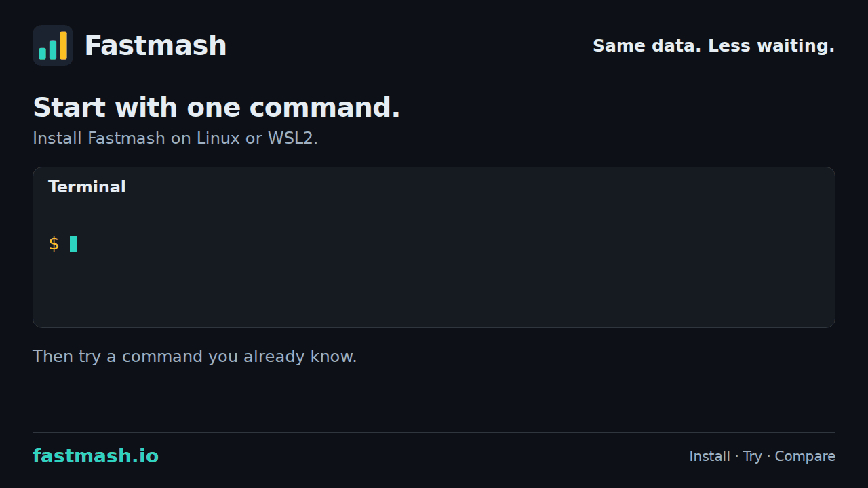The height and width of the screenshot is (488, 868).
Task: Click the Fastmash brand name text
Action: [x=155, y=45]
